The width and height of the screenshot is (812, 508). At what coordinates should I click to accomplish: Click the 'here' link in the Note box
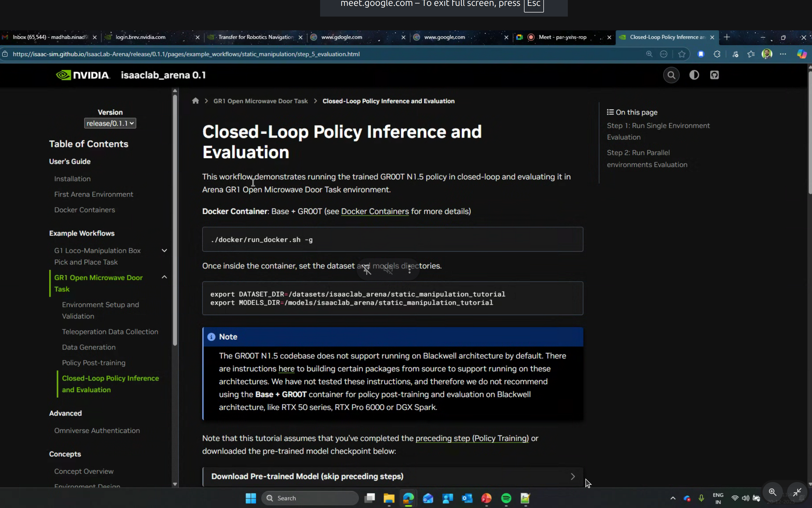[x=286, y=368]
